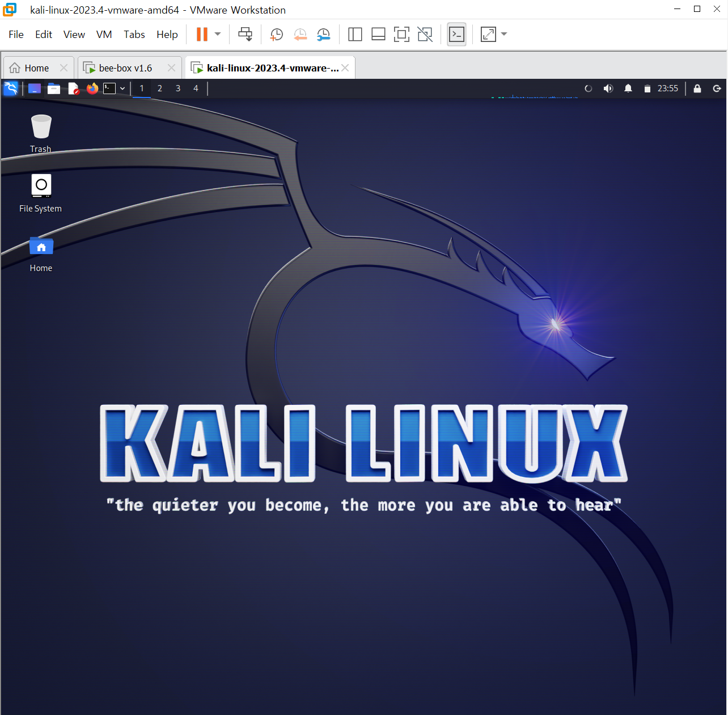Switch to workspace 1
Screen dimensions: 728x715
(142, 88)
